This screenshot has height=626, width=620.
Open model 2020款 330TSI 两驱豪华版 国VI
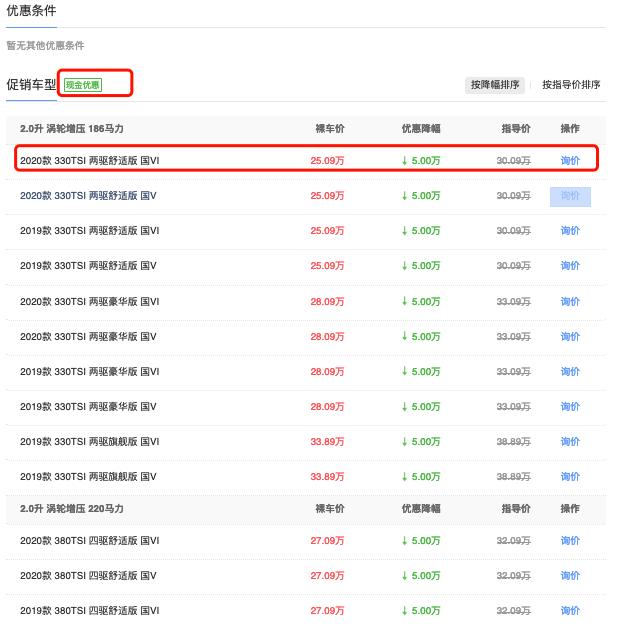point(89,301)
